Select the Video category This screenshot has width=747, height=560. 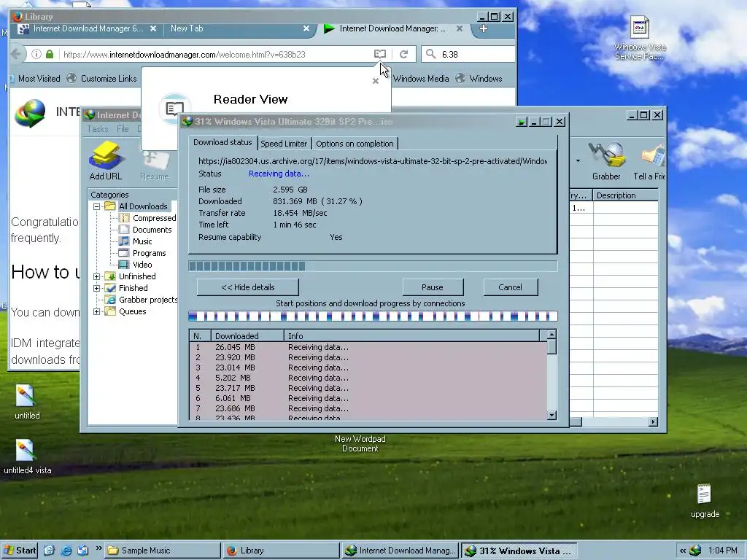point(142,265)
